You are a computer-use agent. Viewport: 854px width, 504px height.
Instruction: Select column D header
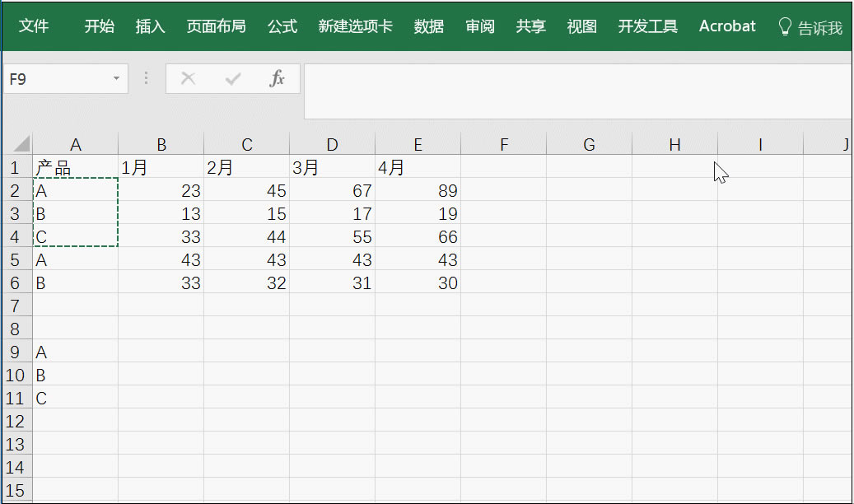coord(332,144)
